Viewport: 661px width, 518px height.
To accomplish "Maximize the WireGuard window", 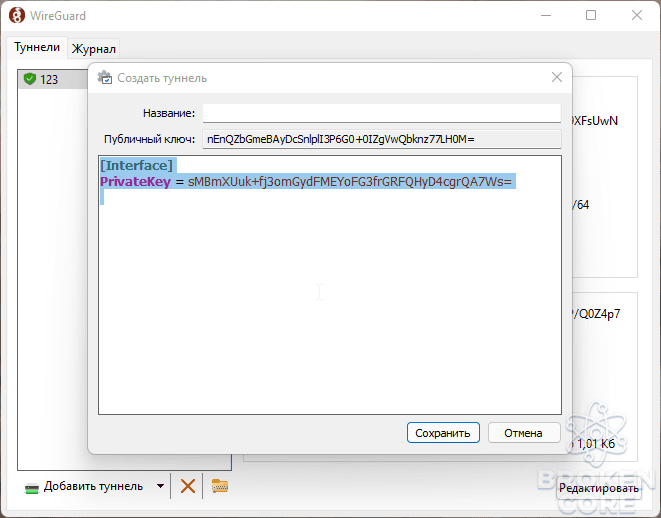I will 591,15.
